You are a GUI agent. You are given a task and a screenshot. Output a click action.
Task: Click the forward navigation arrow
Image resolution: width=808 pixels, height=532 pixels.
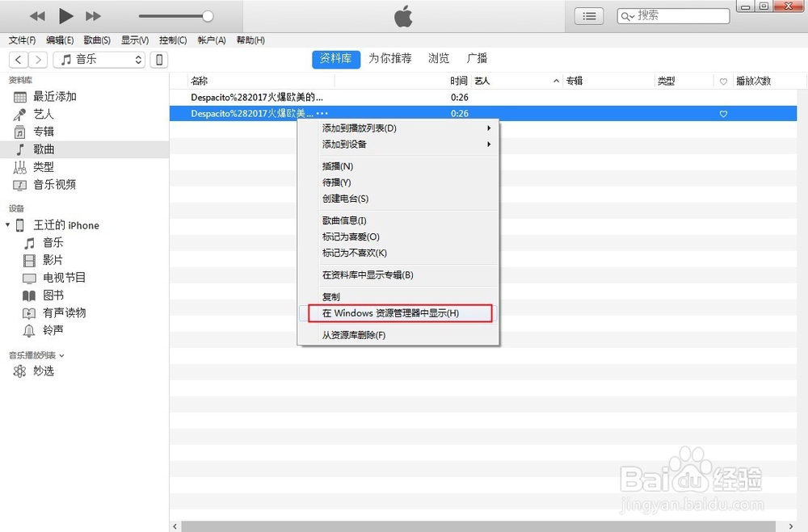pos(38,60)
